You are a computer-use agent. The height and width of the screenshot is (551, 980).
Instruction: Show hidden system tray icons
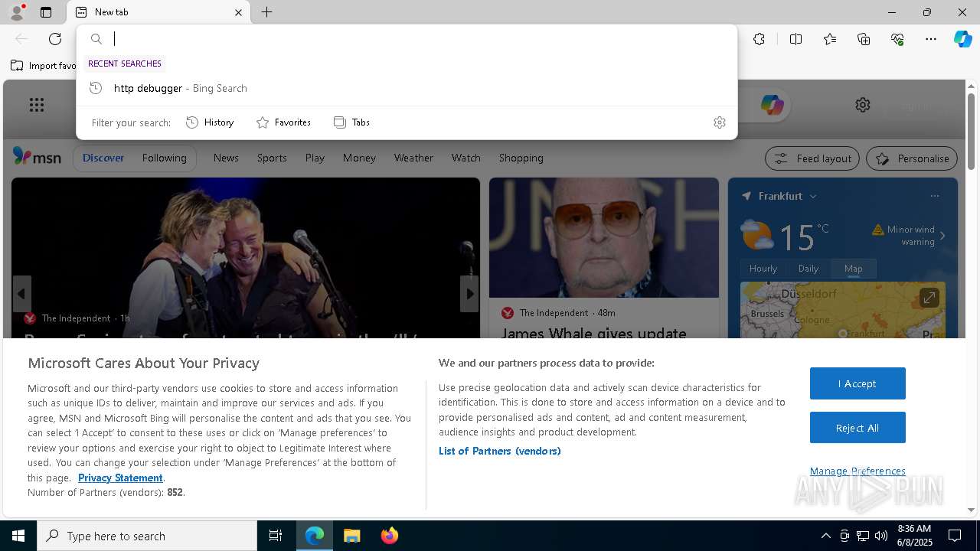825,536
